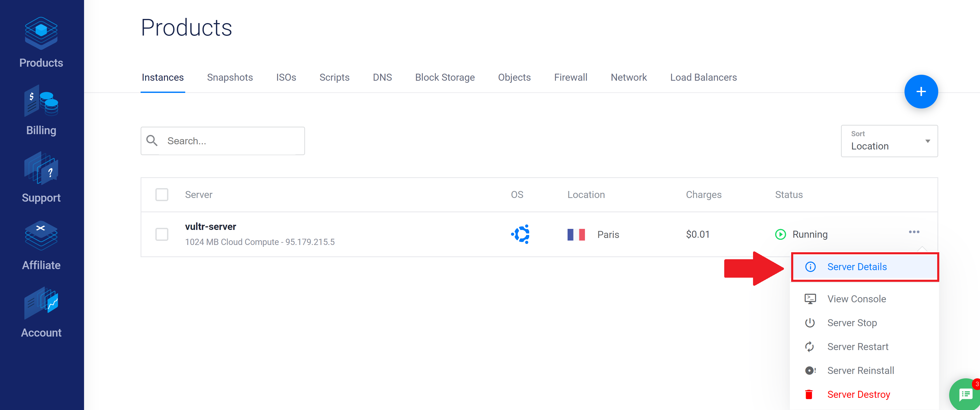The width and height of the screenshot is (980, 410).
Task: Click the Location column header
Action: [586, 195]
